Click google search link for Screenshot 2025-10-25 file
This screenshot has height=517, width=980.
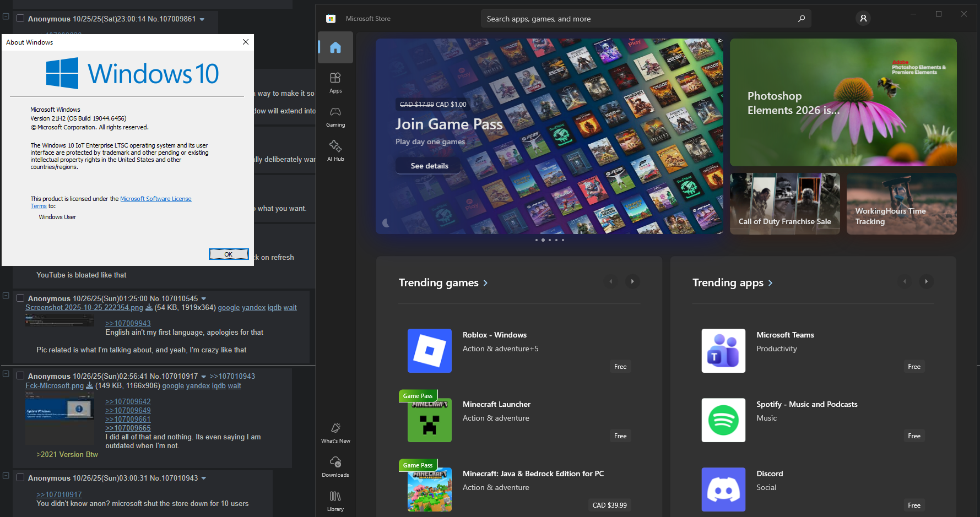pyautogui.click(x=229, y=308)
